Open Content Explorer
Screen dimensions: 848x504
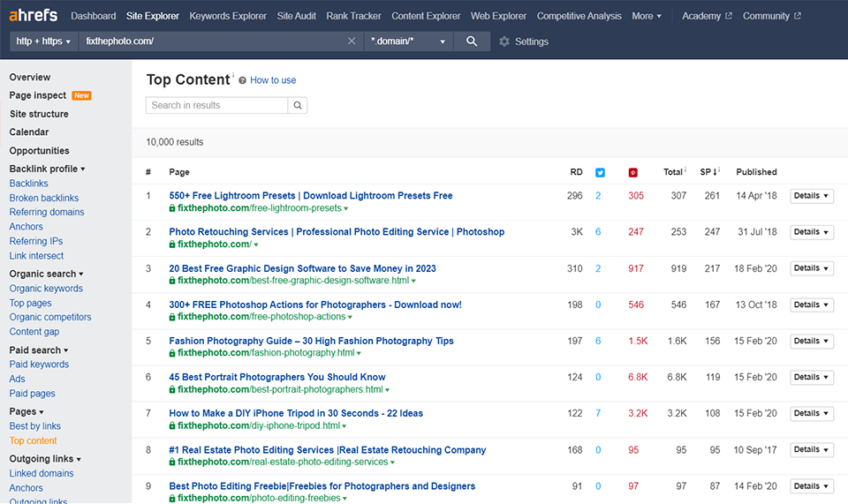click(426, 16)
